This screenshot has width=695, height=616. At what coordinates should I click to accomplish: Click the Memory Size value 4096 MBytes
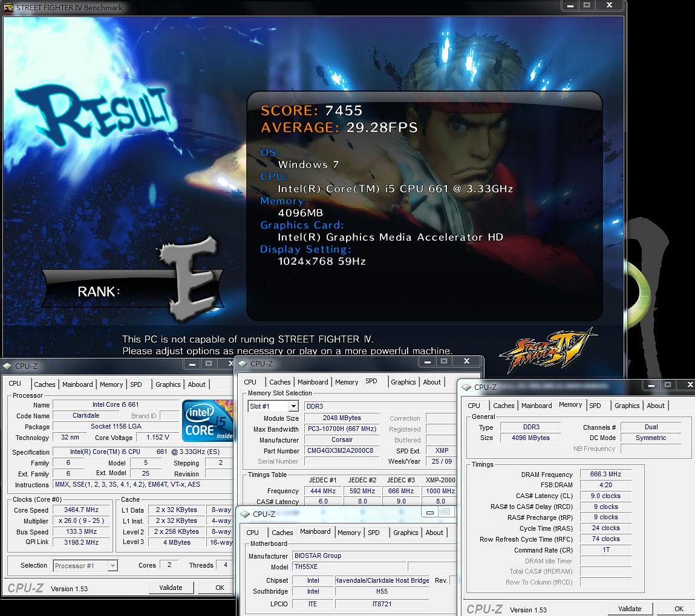(530, 438)
